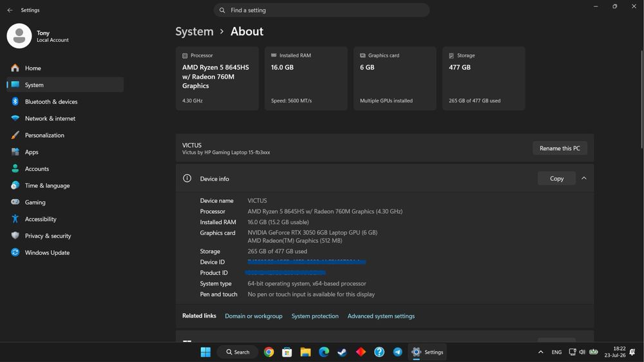Open Windows Update page

point(65,252)
